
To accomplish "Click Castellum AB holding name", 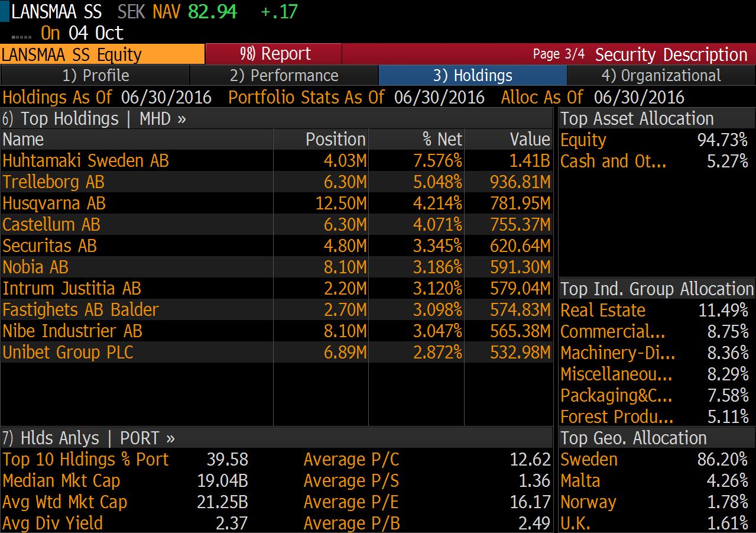I will (x=51, y=224).
